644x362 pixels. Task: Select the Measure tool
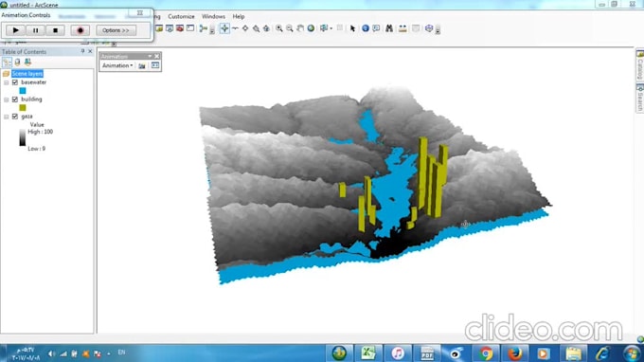402,28
